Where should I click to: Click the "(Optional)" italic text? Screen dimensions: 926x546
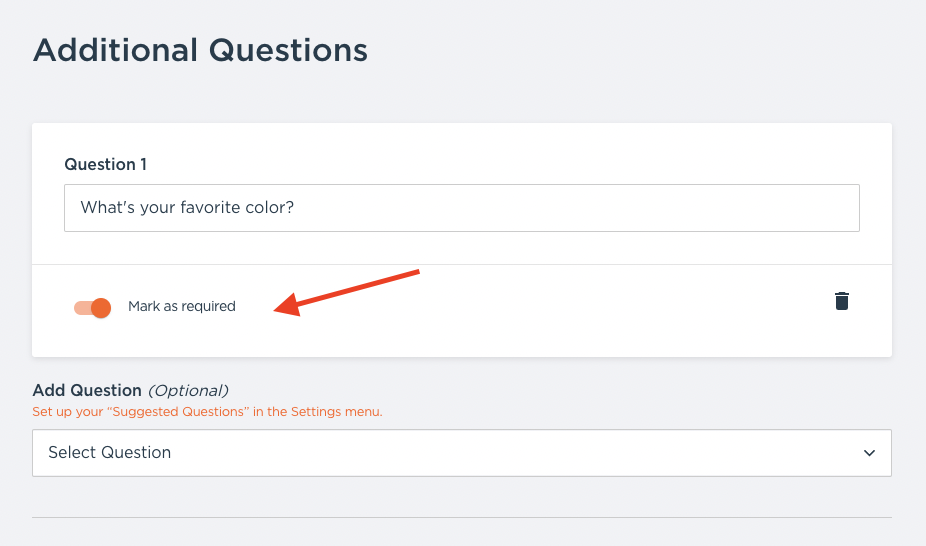coord(188,390)
